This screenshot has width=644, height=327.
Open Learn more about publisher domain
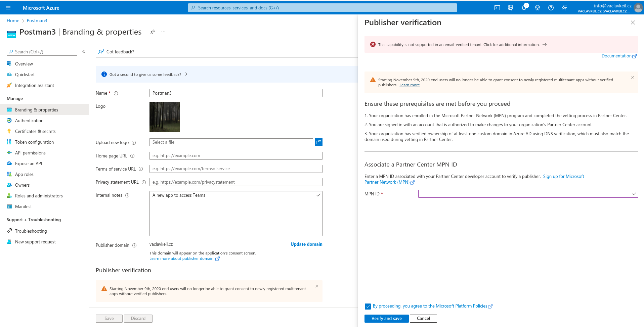[x=184, y=259]
